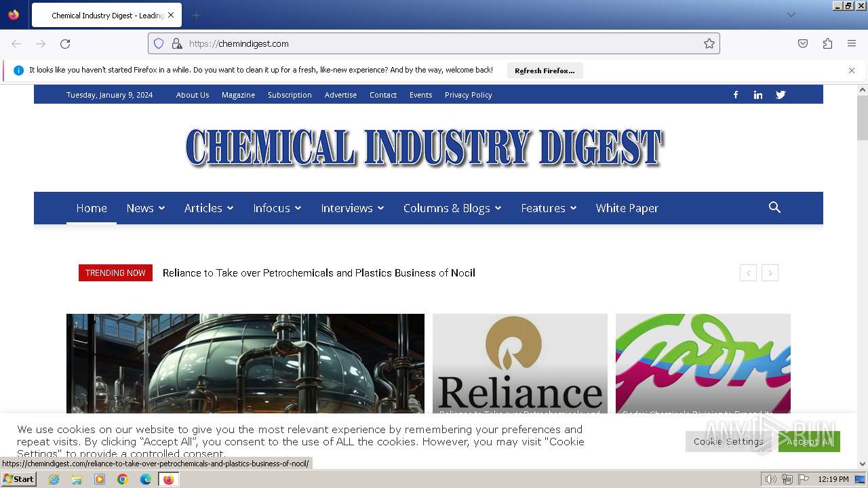Open the Reliance logo article thumbnail

[520, 364]
